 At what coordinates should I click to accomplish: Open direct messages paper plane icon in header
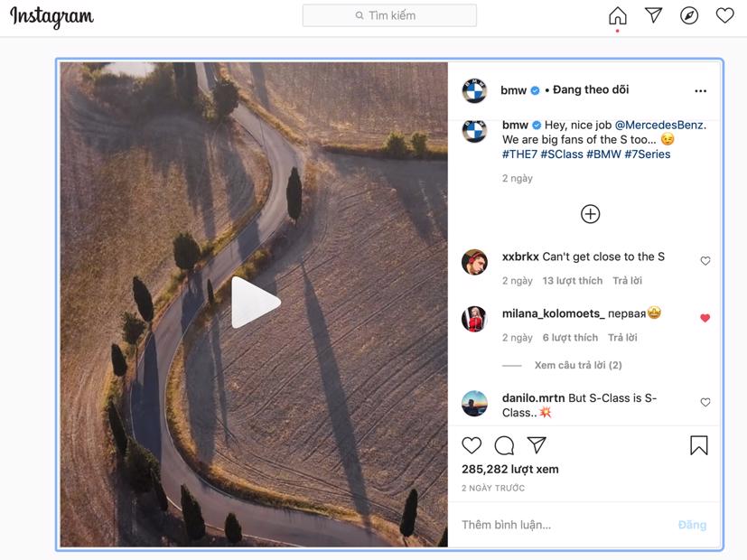[x=654, y=15]
